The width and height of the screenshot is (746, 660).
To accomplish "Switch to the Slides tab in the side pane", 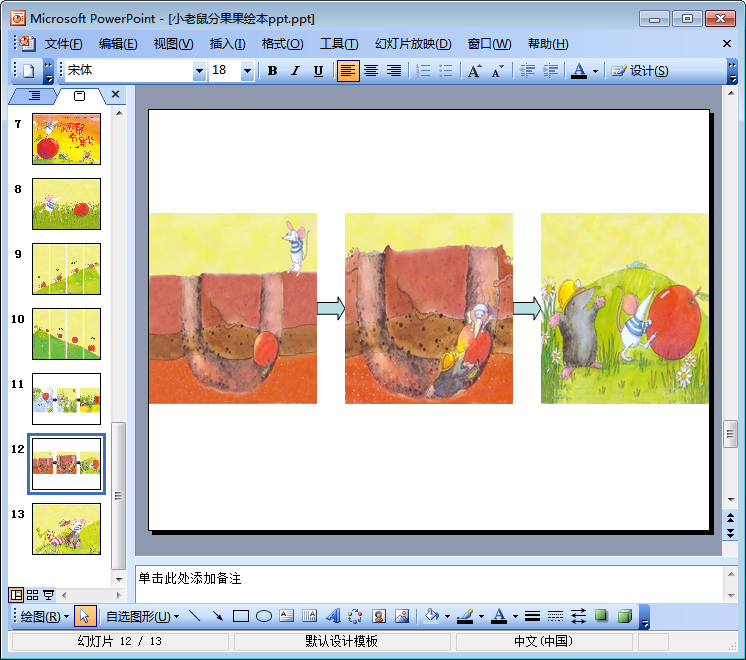I will pyautogui.click(x=79, y=96).
